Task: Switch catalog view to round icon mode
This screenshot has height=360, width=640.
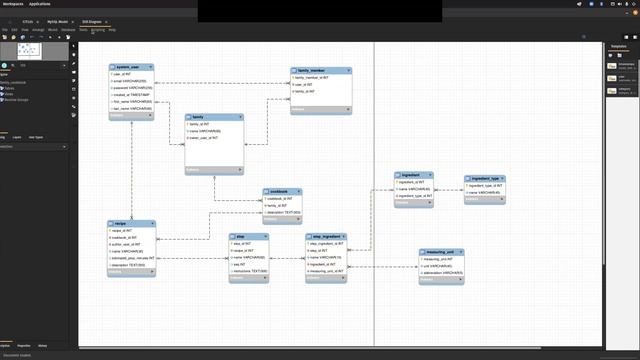Action: click(x=4, y=65)
